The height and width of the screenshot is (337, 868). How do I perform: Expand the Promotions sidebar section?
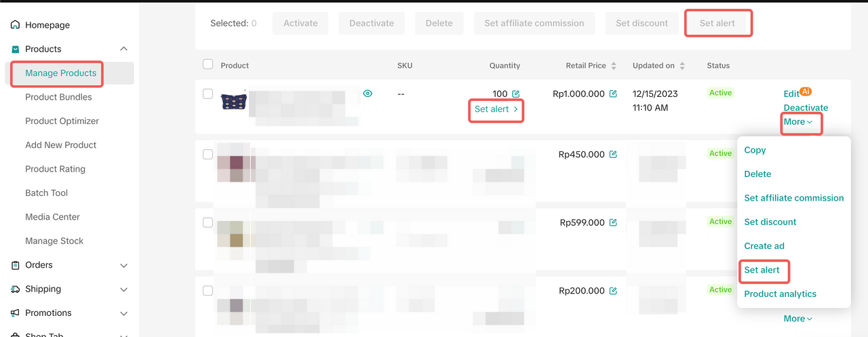pyautogui.click(x=123, y=313)
